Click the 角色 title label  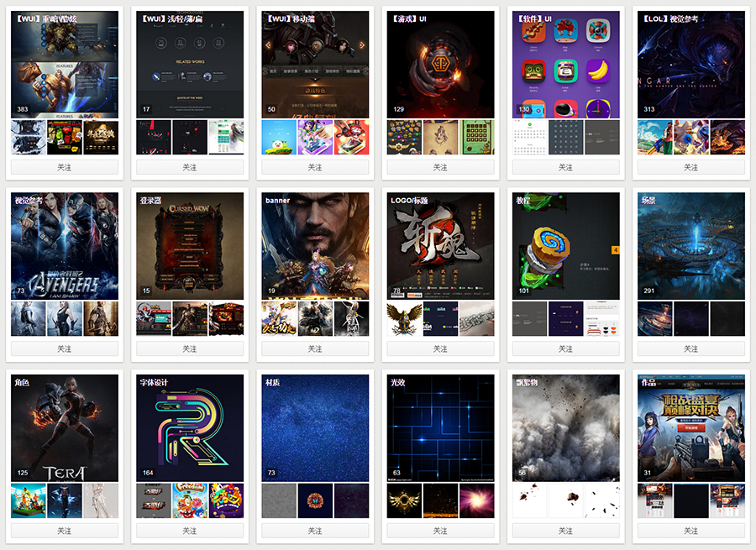click(22, 382)
